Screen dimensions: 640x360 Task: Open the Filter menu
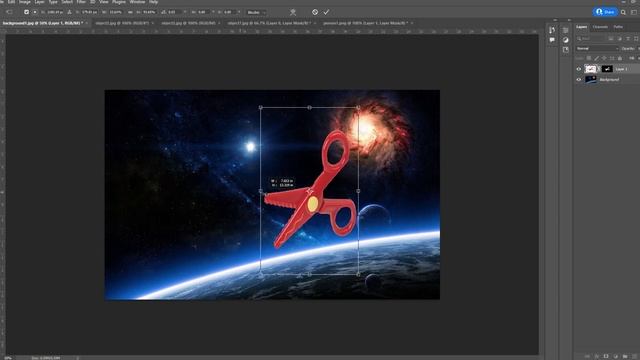pos(81,2)
